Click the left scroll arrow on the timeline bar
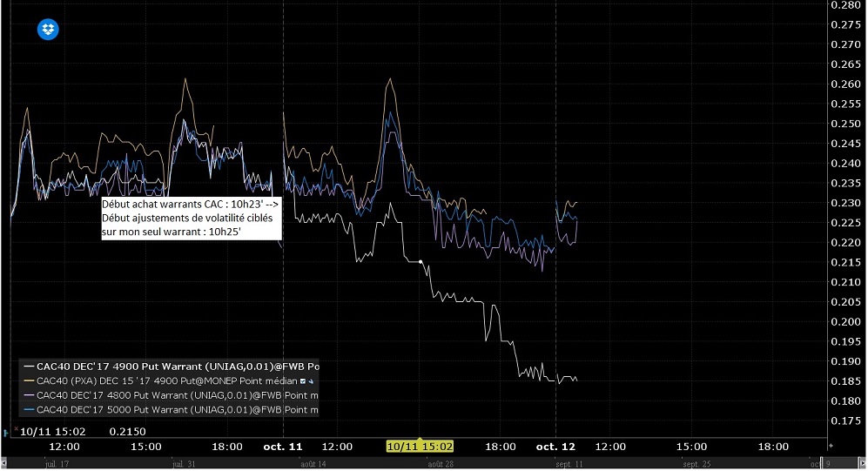Screen dimensions: 868x471 [x=3, y=464]
